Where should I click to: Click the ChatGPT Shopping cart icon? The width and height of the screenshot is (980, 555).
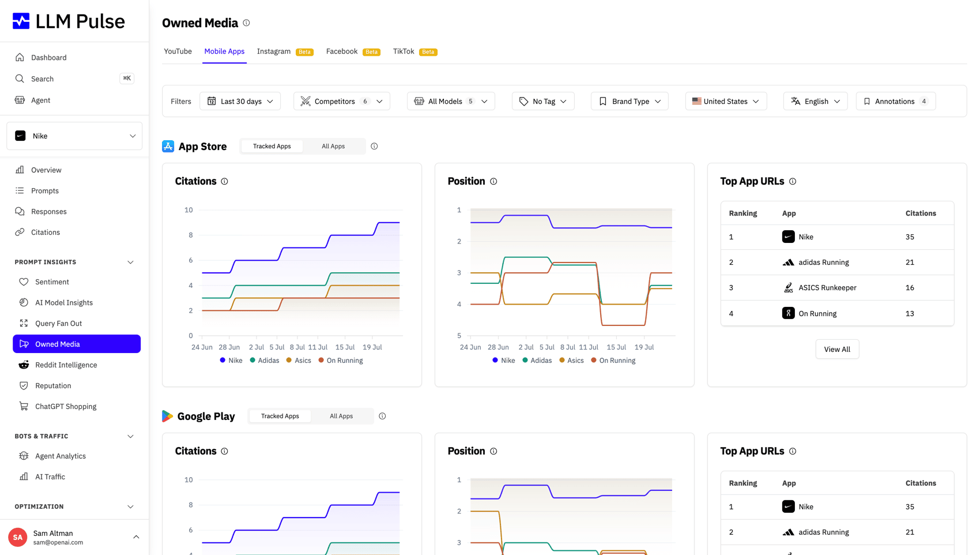(x=24, y=407)
